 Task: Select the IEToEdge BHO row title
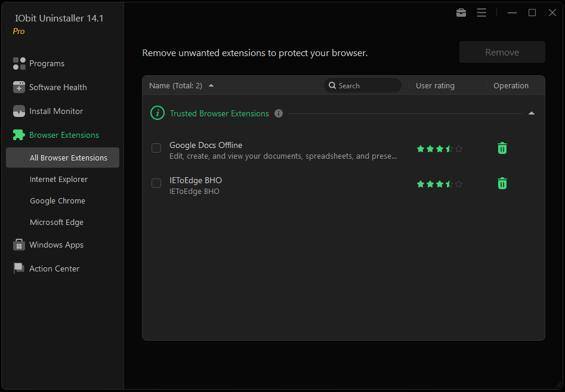(196, 180)
